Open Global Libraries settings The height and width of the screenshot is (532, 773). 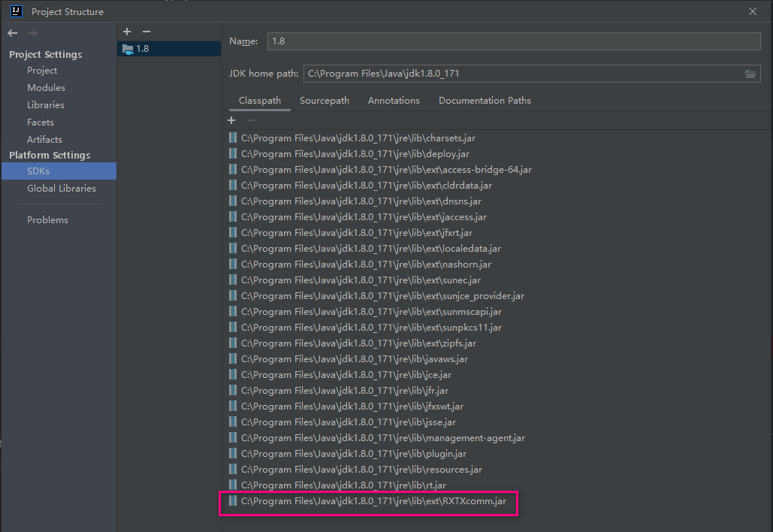point(61,189)
